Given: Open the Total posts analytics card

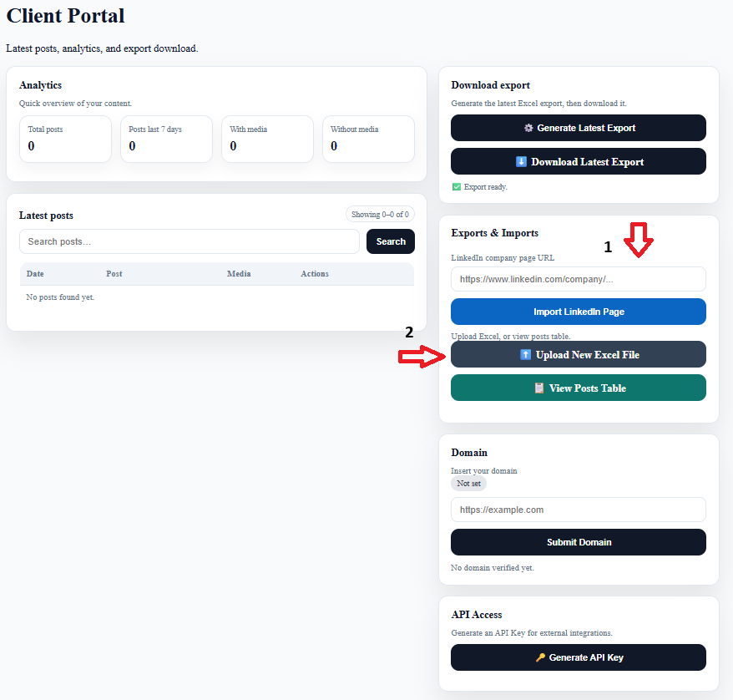Looking at the screenshot, I should [65, 139].
